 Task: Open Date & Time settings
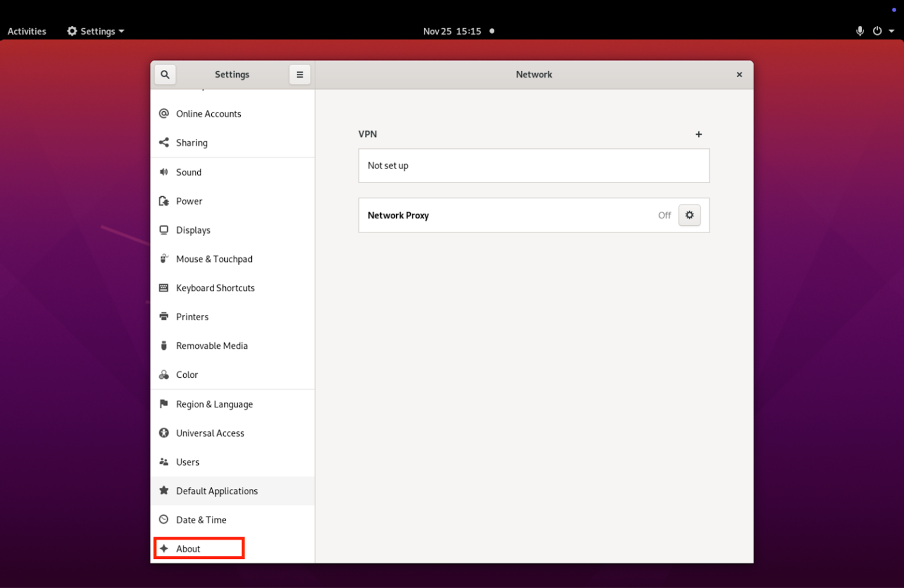[x=201, y=520]
